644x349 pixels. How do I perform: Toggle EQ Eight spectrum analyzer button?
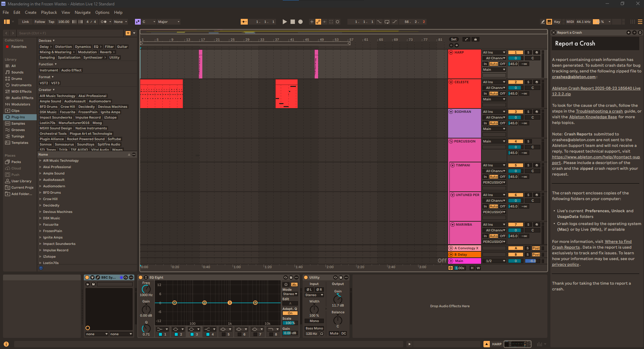(294, 284)
